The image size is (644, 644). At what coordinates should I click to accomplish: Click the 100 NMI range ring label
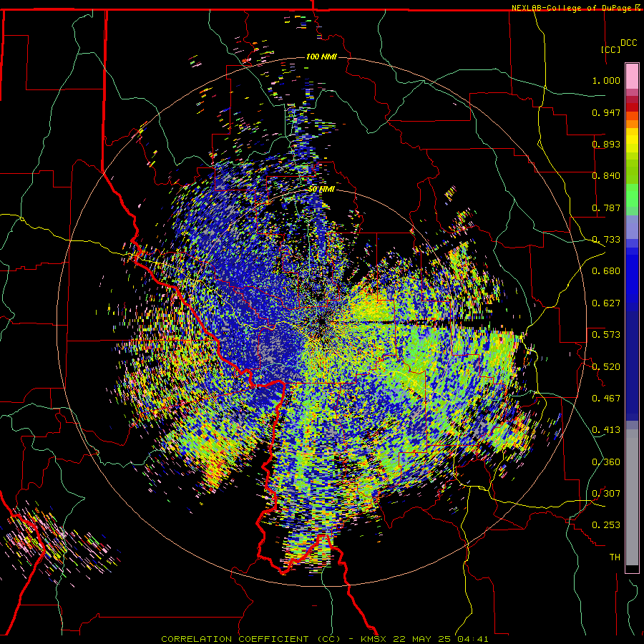(321, 57)
